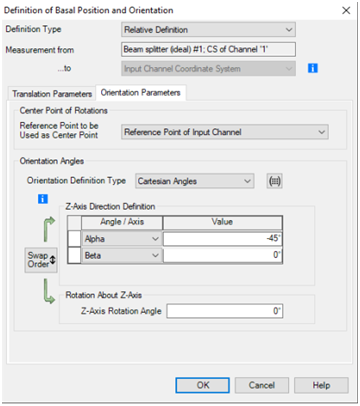Click the Z-Axis Rotation Angle field
Screen dimensions: 360x406
225,311
